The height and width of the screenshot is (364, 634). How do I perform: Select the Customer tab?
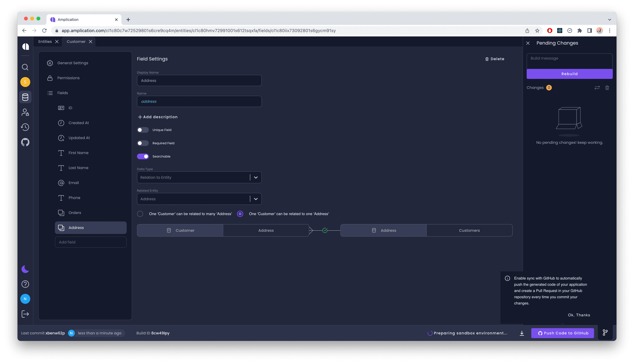tap(76, 41)
